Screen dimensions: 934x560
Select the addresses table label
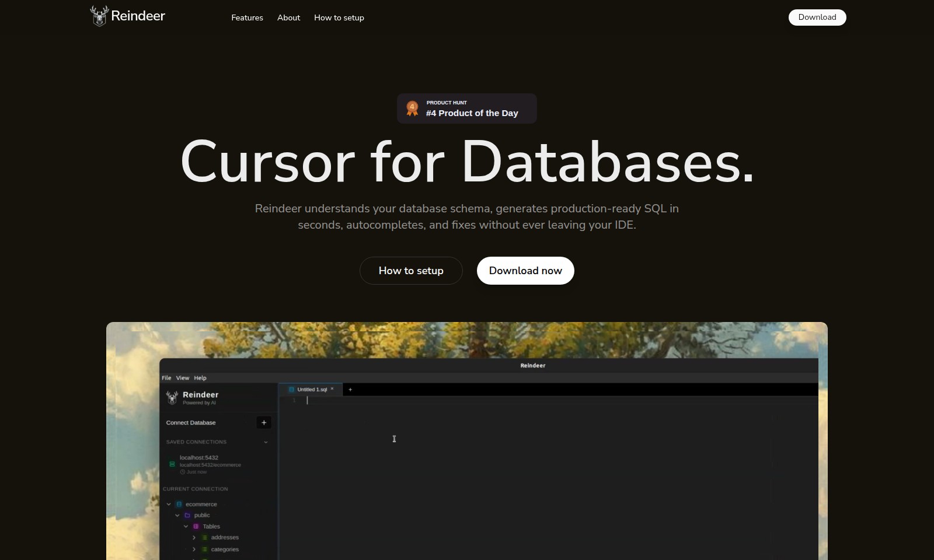[x=225, y=537]
